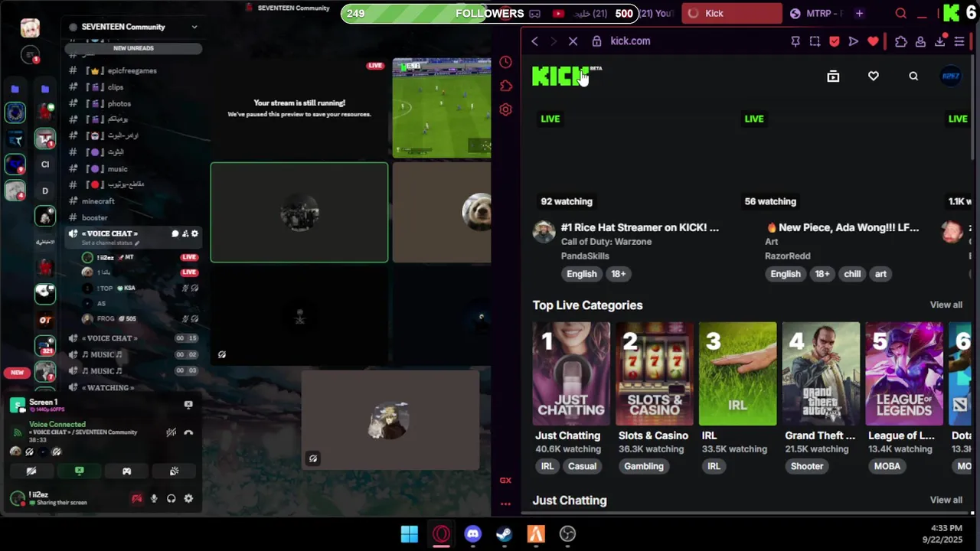Click the KICK logo home link

pyautogui.click(x=567, y=76)
